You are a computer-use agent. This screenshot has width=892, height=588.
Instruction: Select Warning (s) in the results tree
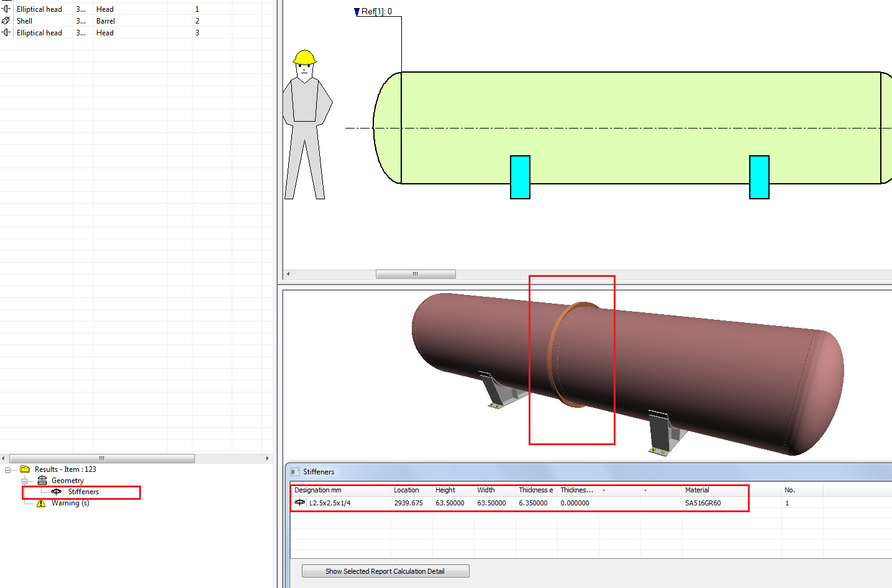click(70, 503)
